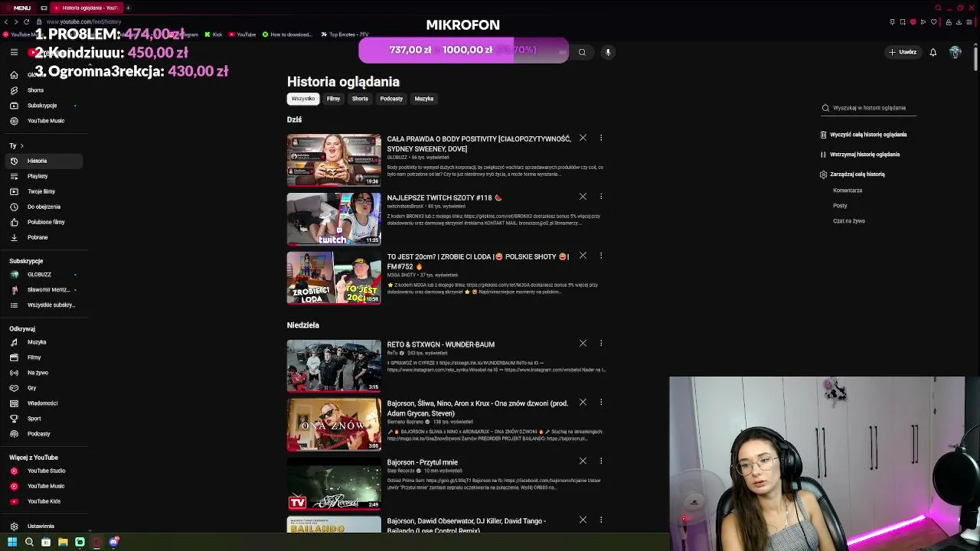Open the Shorts section in sidebar
Image resolution: width=980 pixels, height=551 pixels.
coord(35,90)
